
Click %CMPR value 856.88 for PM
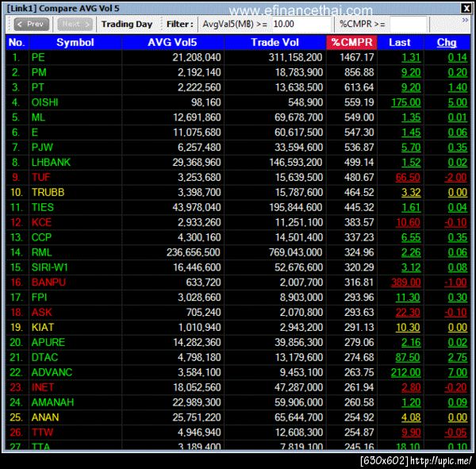pyautogui.click(x=359, y=72)
